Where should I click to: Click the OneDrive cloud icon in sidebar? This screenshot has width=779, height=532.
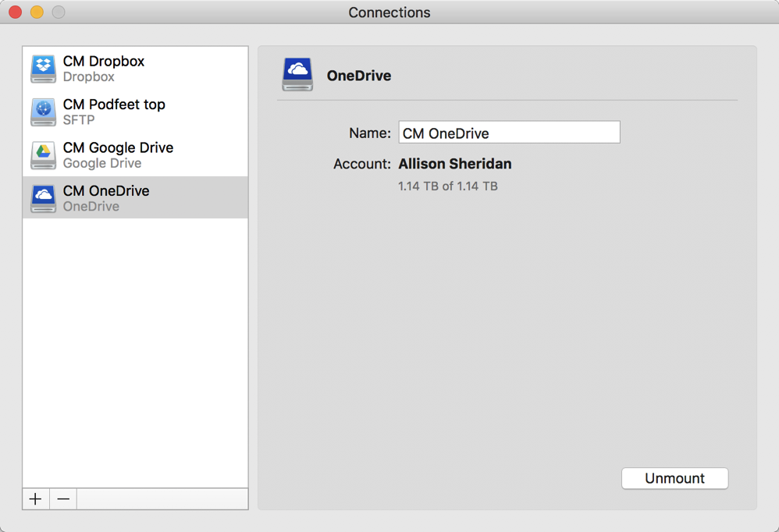pos(43,198)
